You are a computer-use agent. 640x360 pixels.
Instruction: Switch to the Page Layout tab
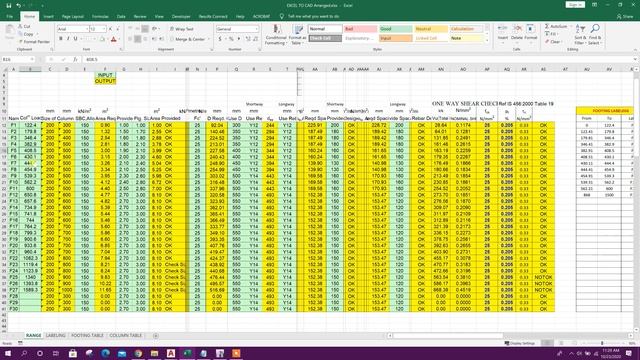[x=73, y=16]
